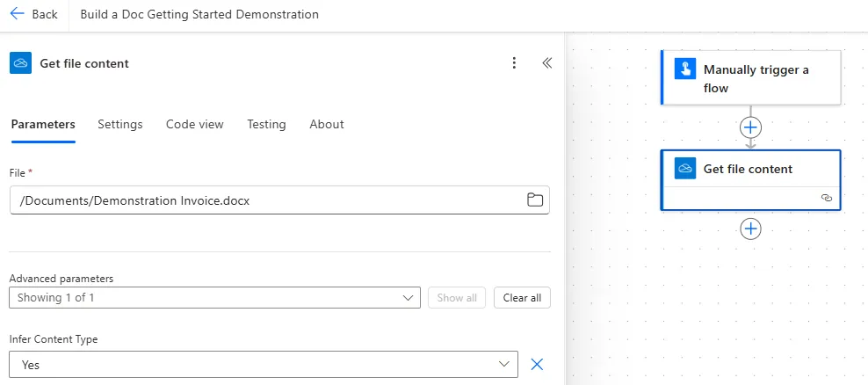Viewport: 868px width, 385px height.
Task: Open the Code view tab
Action: pos(195,124)
